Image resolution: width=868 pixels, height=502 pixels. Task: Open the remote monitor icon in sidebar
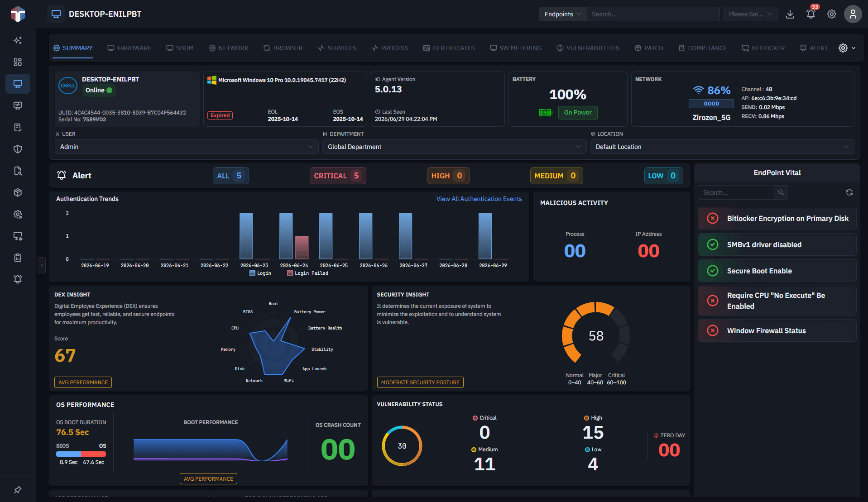pos(18,236)
